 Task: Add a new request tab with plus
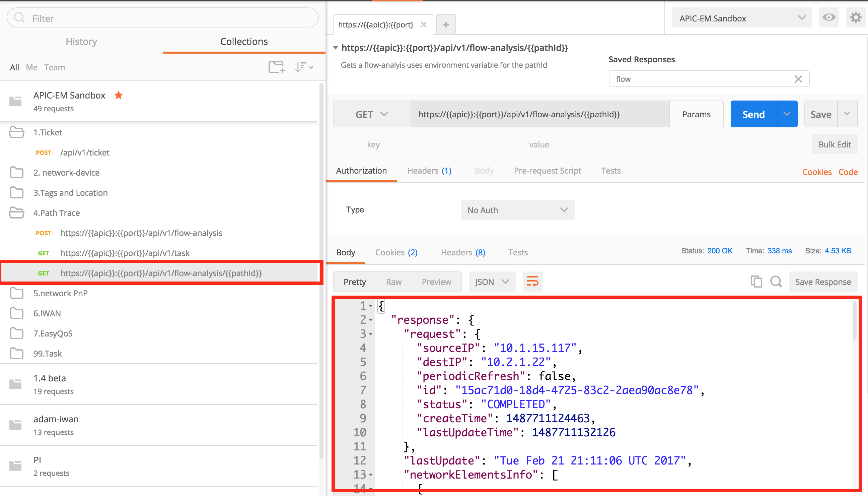click(446, 24)
